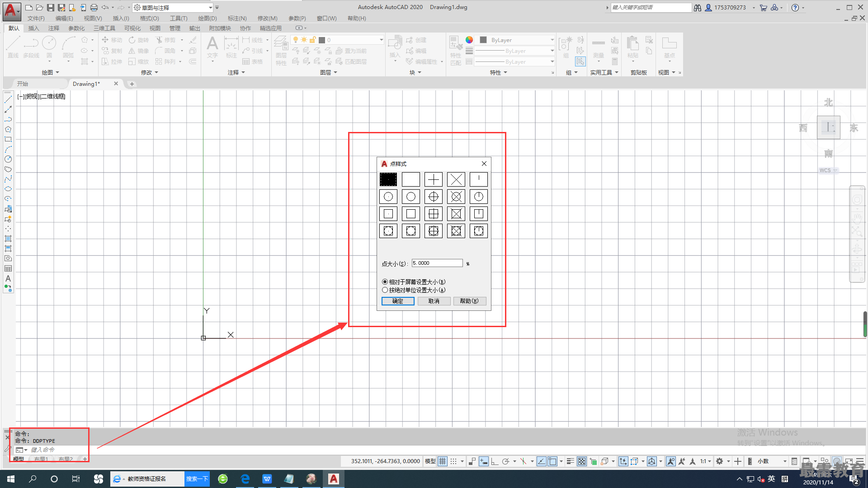Select set size in absolute units option

[413, 290]
